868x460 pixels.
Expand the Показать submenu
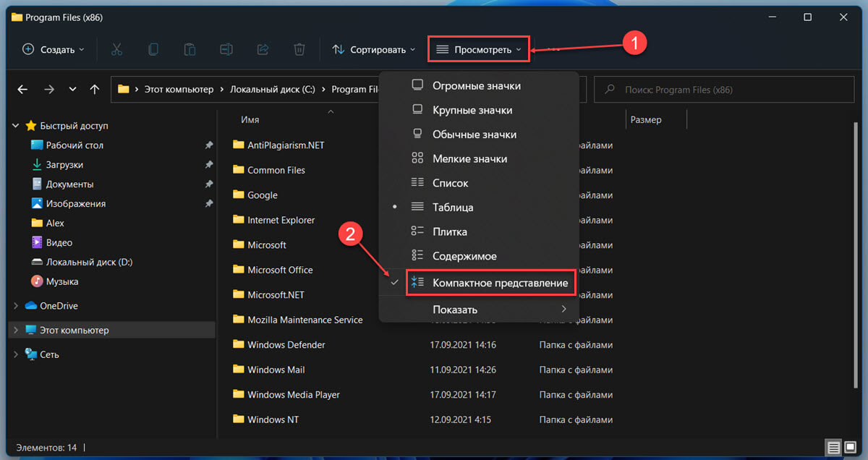(x=479, y=310)
